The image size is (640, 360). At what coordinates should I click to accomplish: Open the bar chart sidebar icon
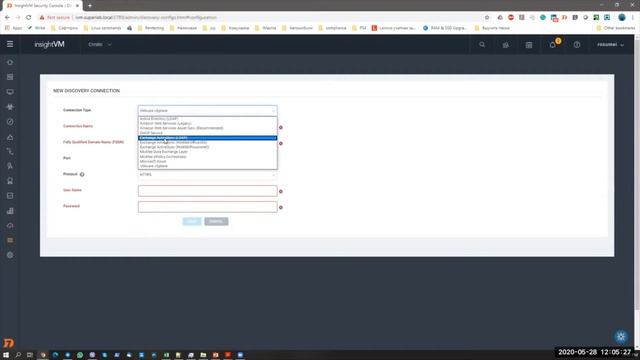tap(10, 211)
